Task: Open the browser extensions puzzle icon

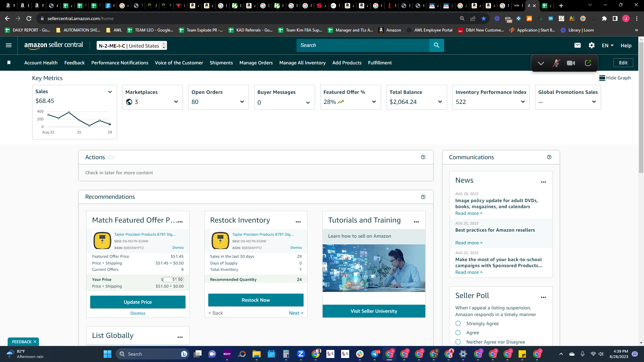Action: click(604, 18)
